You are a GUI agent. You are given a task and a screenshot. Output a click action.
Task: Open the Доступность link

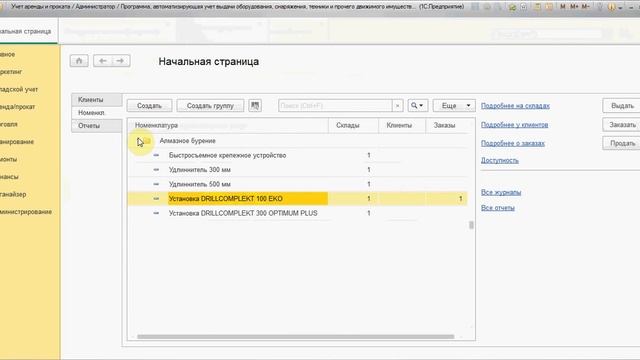point(500,160)
